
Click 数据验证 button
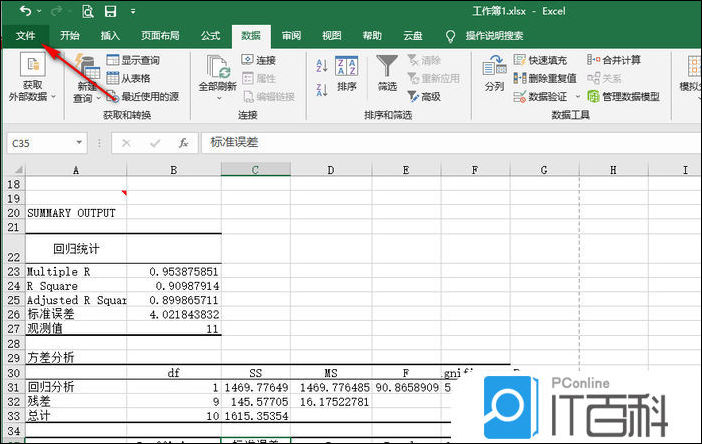coord(540,96)
